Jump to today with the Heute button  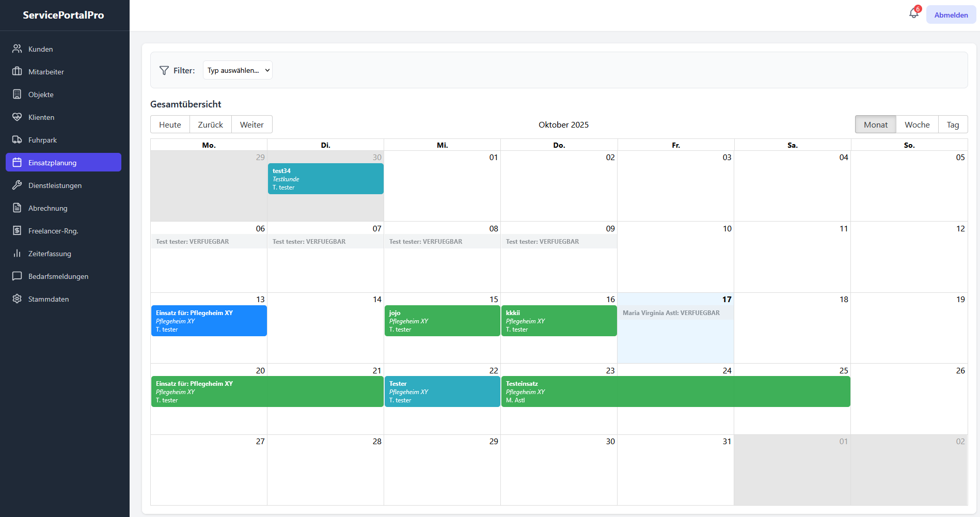click(x=169, y=124)
